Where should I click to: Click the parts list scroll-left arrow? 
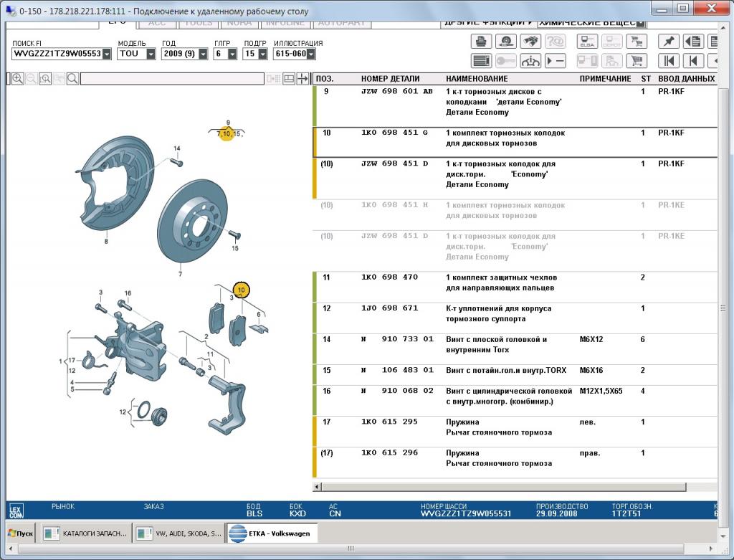click(318, 487)
